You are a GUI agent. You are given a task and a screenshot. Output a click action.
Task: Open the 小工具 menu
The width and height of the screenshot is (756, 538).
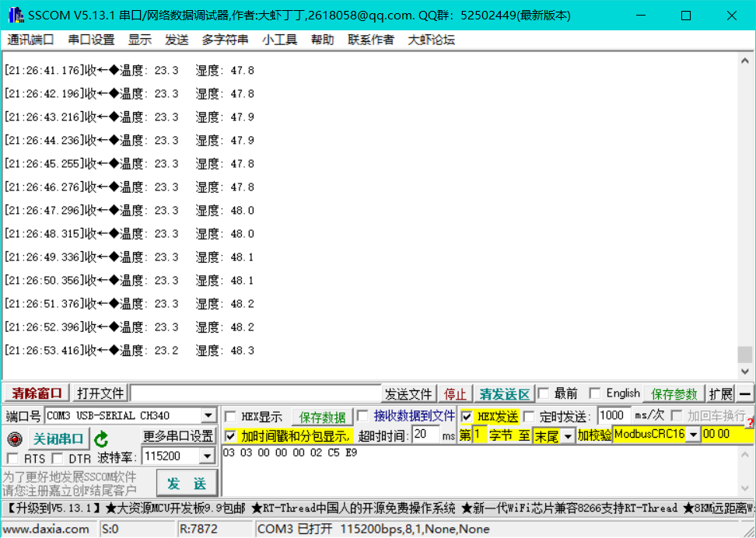tap(280, 40)
